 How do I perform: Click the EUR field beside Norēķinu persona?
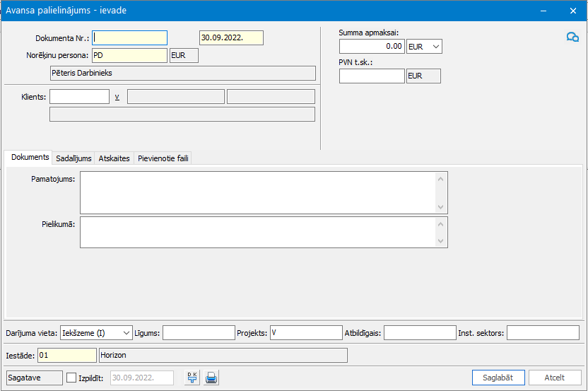[184, 56]
